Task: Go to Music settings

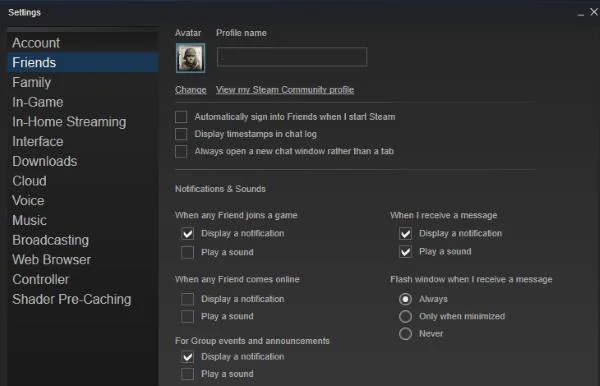Action: (x=83, y=220)
